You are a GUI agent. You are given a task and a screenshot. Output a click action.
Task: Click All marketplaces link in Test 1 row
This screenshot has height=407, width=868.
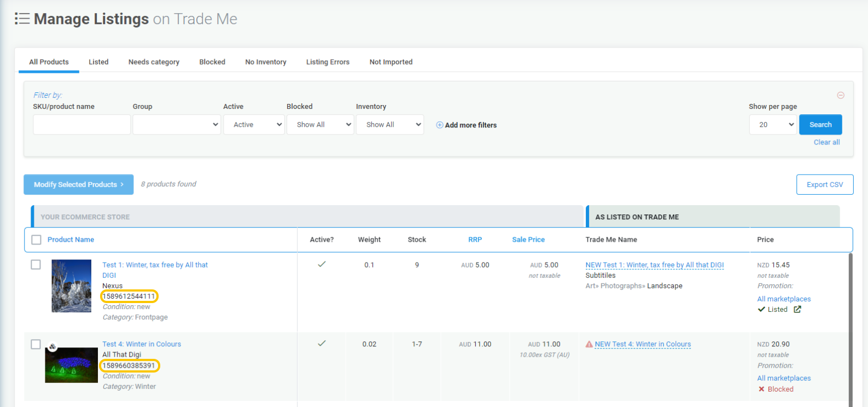[784, 299]
